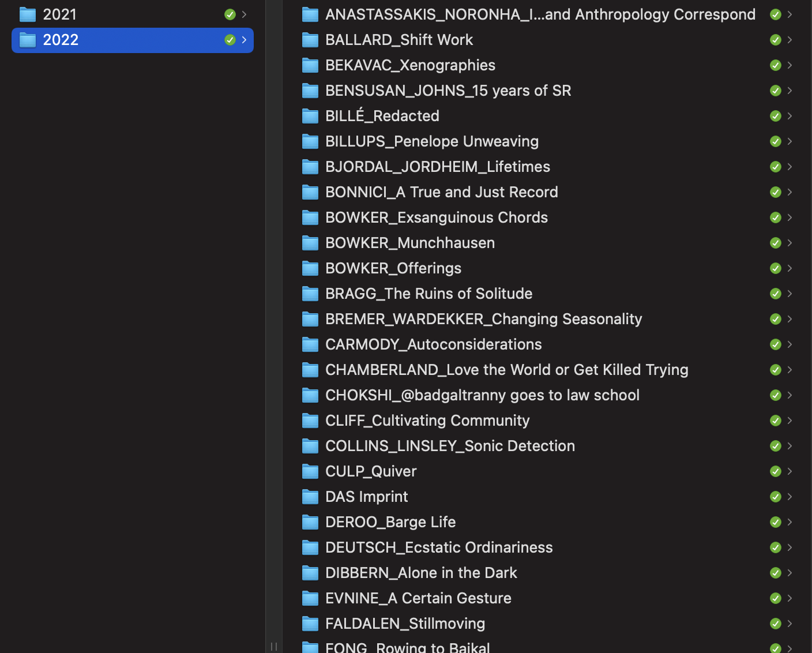Expand the 2021 folder using its chevron

(x=245, y=14)
